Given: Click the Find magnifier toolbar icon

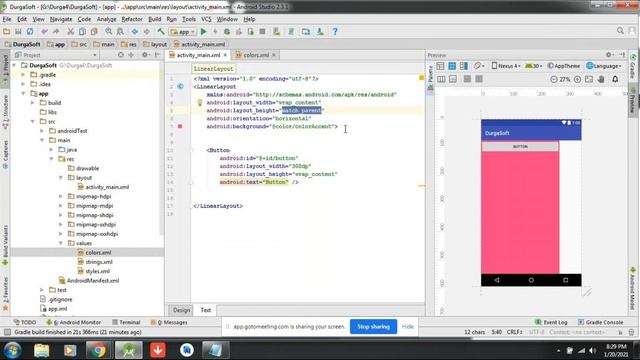Looking at the screenshot, I should click(109, 31).
